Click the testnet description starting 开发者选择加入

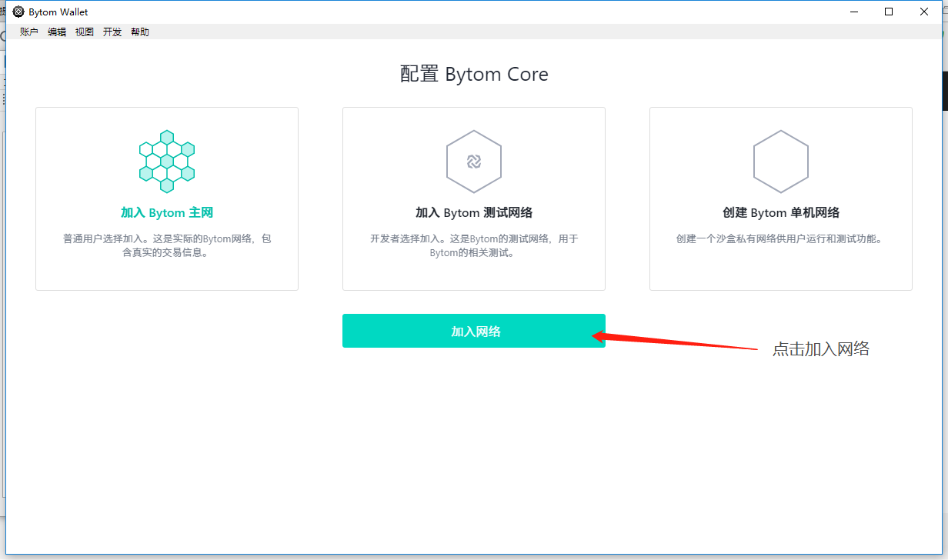[474, 245]
